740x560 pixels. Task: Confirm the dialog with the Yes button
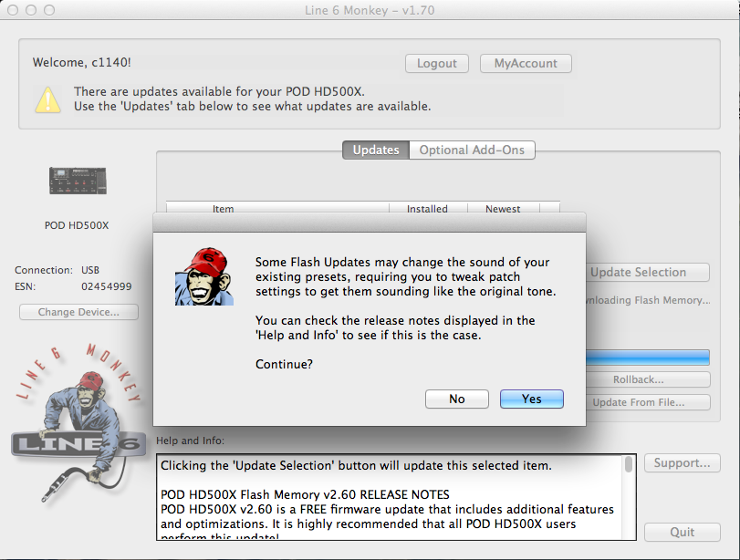[x=531, y=399]
